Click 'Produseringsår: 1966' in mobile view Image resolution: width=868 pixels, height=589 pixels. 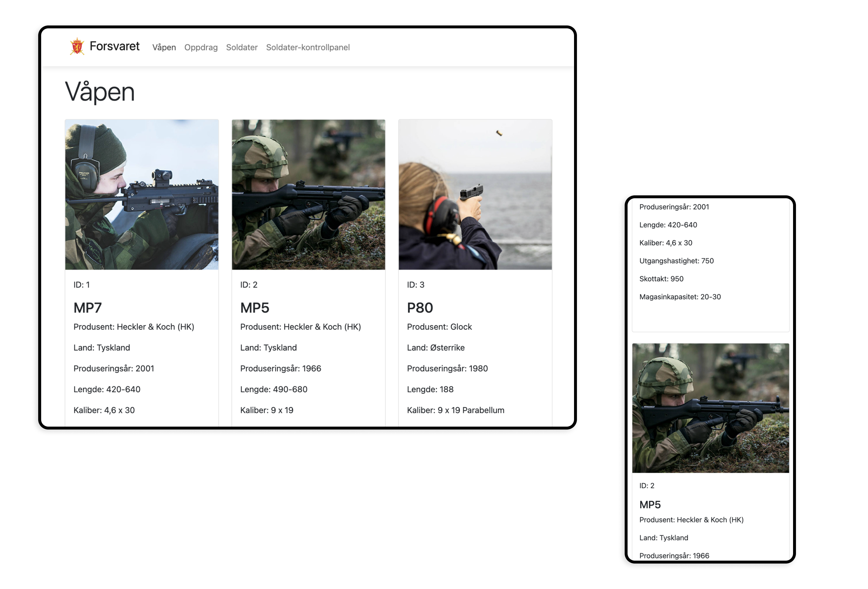pos(674,556)
